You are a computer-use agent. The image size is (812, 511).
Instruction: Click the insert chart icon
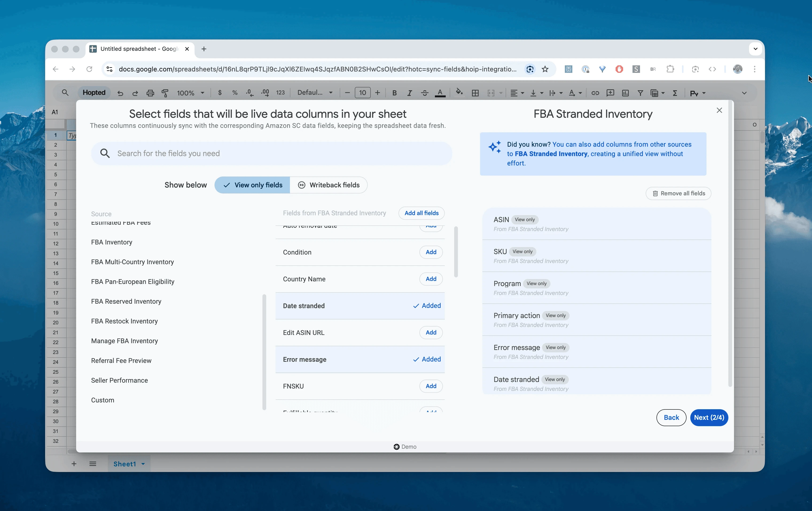[625, 93]
